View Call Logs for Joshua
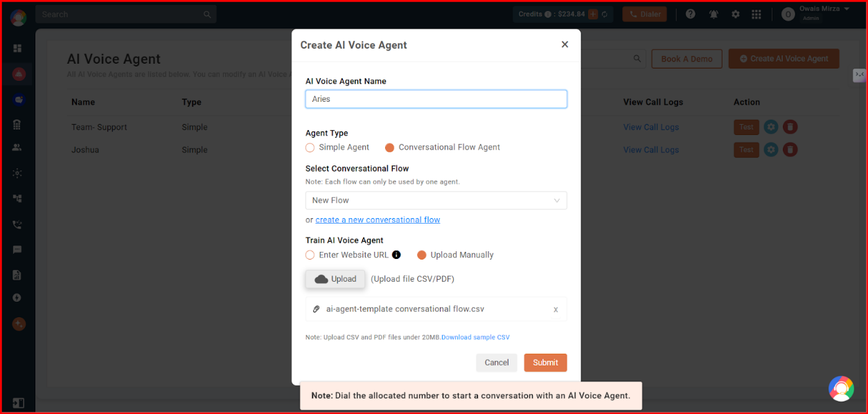Image resolution: width=868 pixels, height=414 pixels. pos(651,150)
